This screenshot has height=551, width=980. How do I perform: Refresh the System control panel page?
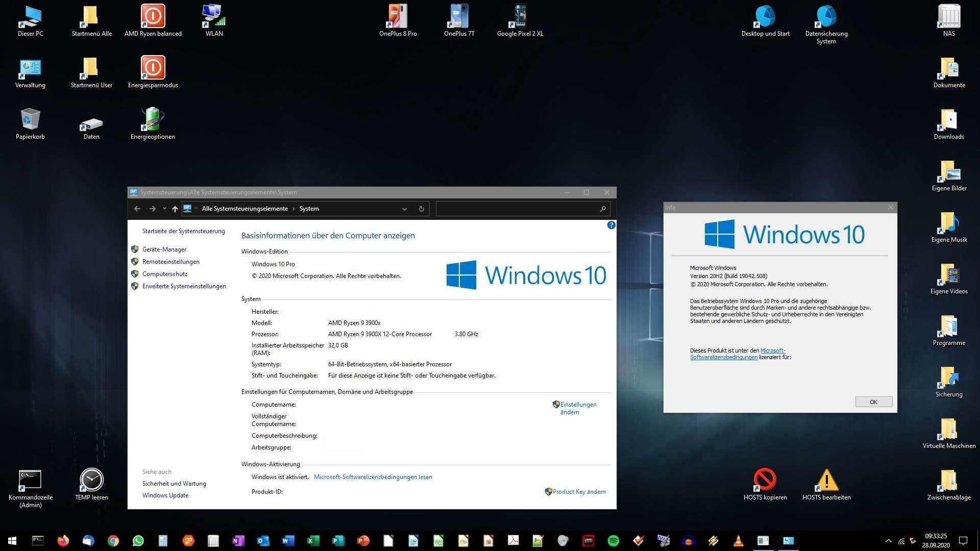[x=421, y=209]
